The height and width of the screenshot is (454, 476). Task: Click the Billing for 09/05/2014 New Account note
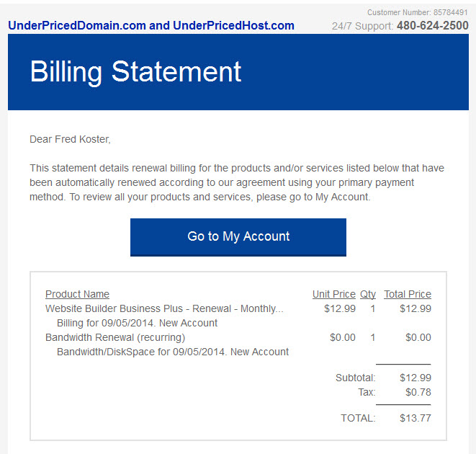[x=138, y=323]
